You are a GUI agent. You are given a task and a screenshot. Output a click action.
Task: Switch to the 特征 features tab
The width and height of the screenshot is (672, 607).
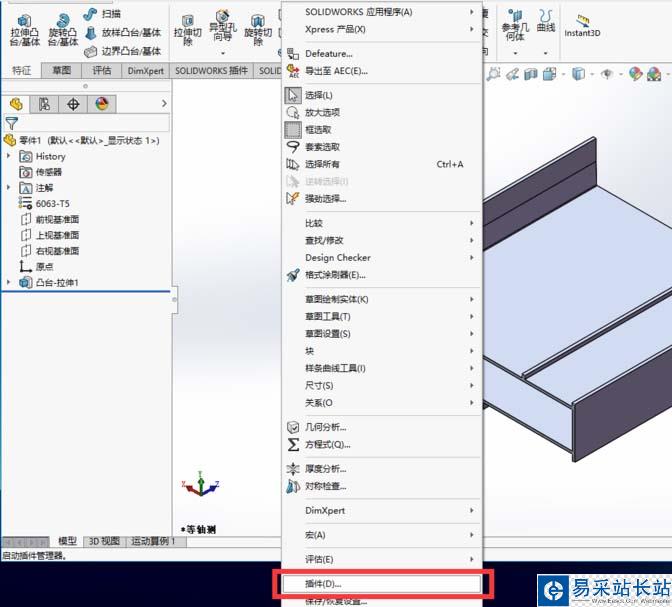[21, 70]
